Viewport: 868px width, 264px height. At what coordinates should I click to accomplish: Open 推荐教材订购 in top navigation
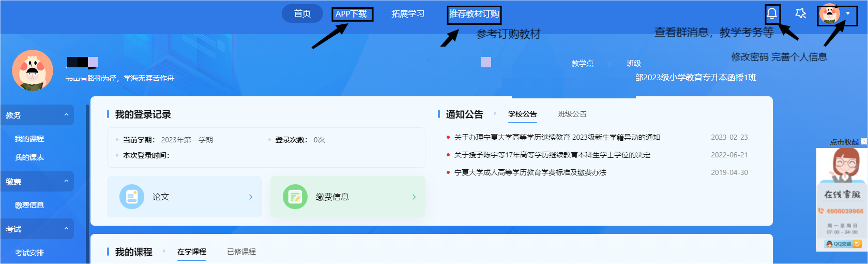click(474, 14)
